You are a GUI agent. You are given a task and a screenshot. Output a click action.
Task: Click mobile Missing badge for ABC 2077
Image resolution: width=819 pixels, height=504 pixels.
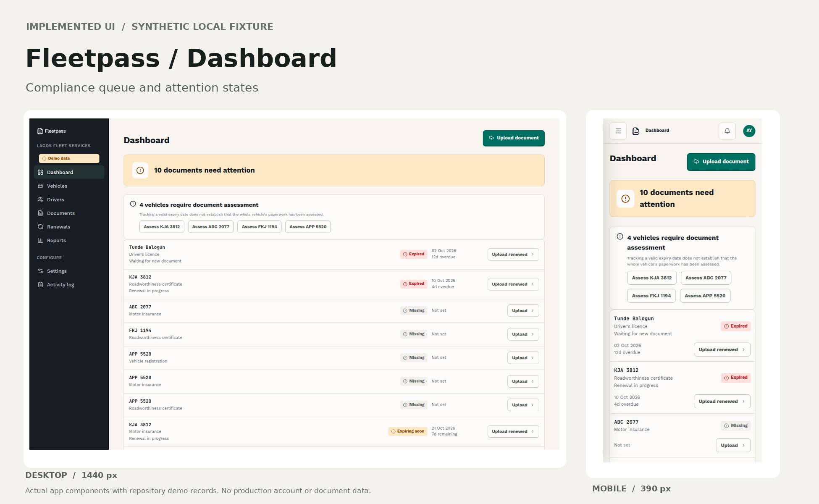coord(736,426)
